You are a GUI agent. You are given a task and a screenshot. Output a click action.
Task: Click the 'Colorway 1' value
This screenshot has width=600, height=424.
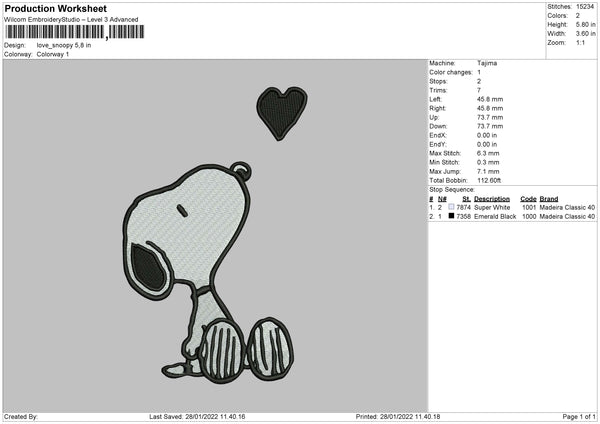pos(53,54)
